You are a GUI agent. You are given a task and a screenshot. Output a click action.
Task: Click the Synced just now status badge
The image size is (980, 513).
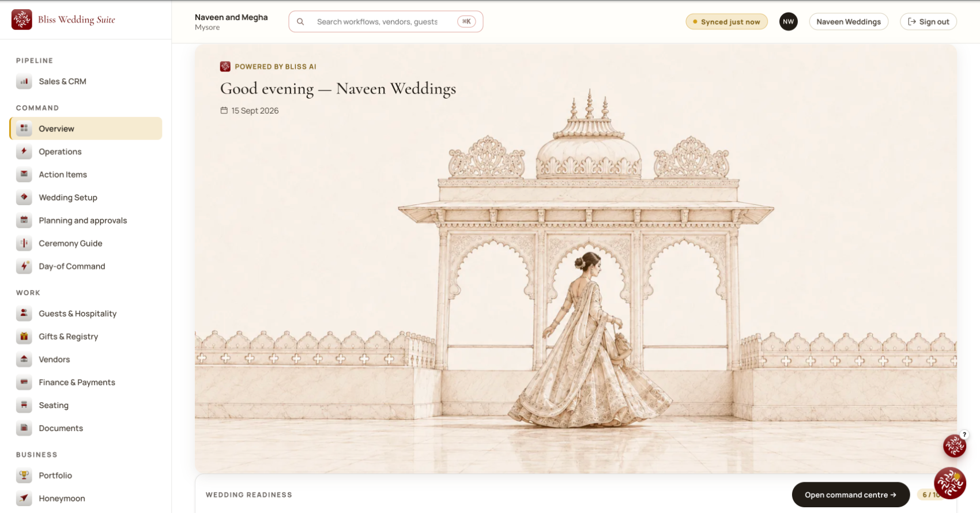(x=726, y=22)
